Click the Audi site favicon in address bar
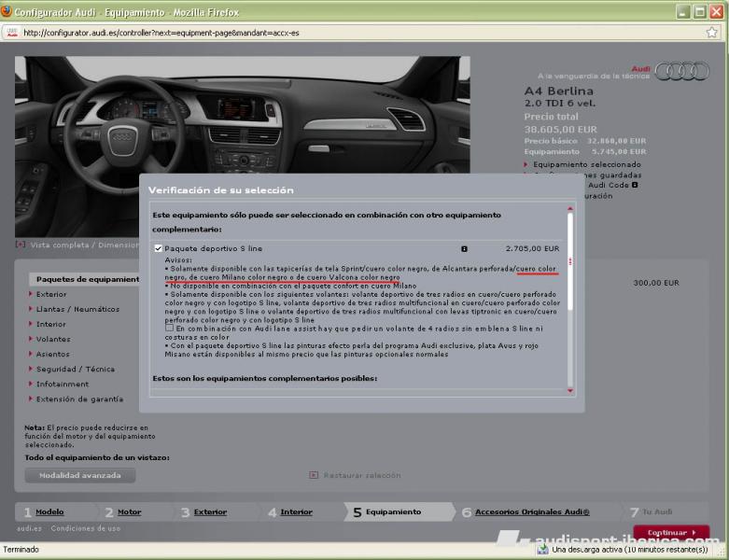This screenshot has width=729, height=560. [12, 33]
